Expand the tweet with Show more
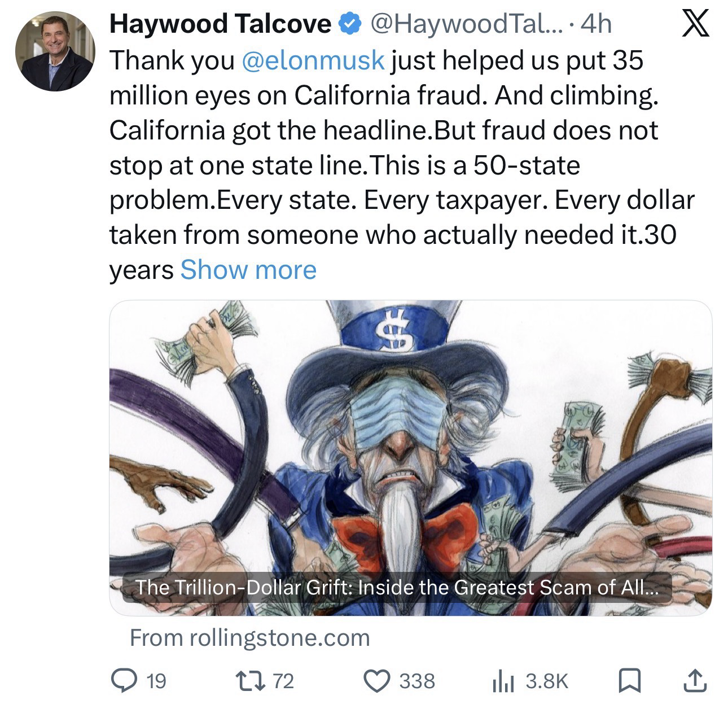Screen dimensions: 728x713 [x=248, y=270]
